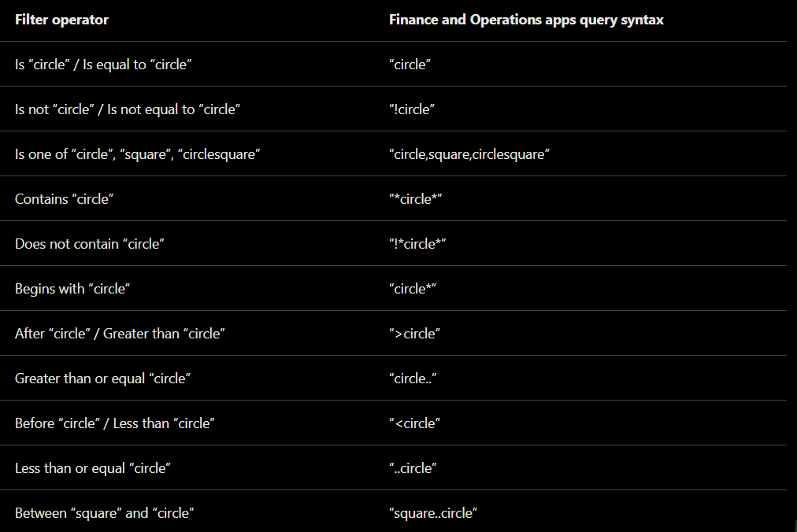Viewport: 797px width, 532px height.
Task: Click the "Finance and Operations apps query syntax" header
Action: pos(526,20)
